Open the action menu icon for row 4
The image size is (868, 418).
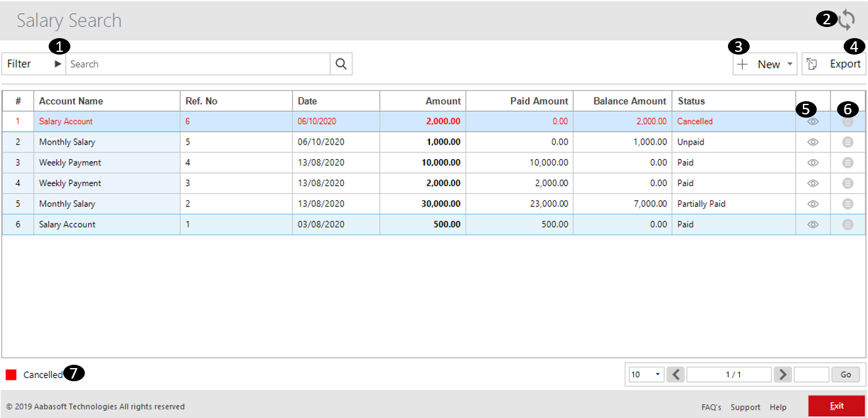point(848,183)
